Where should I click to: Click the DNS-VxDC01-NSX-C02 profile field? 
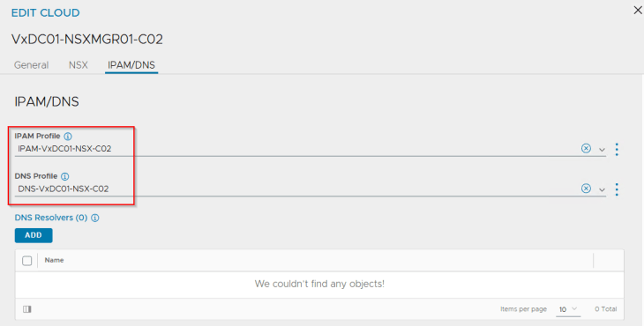point(297,189)
